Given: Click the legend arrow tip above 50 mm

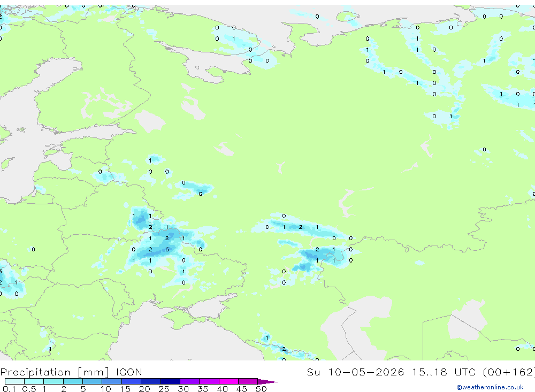Looking at the screenshot, I should pos(267,381).
